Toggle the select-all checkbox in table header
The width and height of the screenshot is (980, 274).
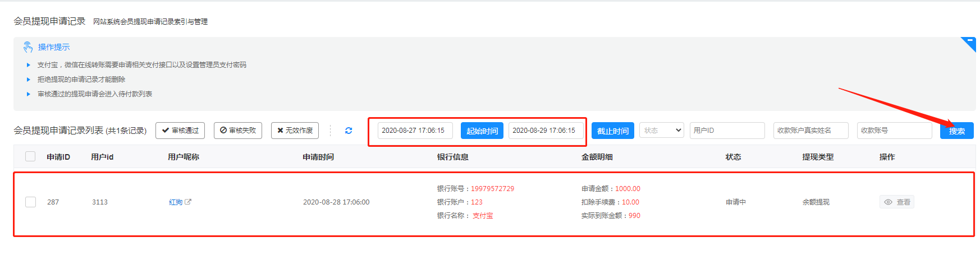[30, 157]
